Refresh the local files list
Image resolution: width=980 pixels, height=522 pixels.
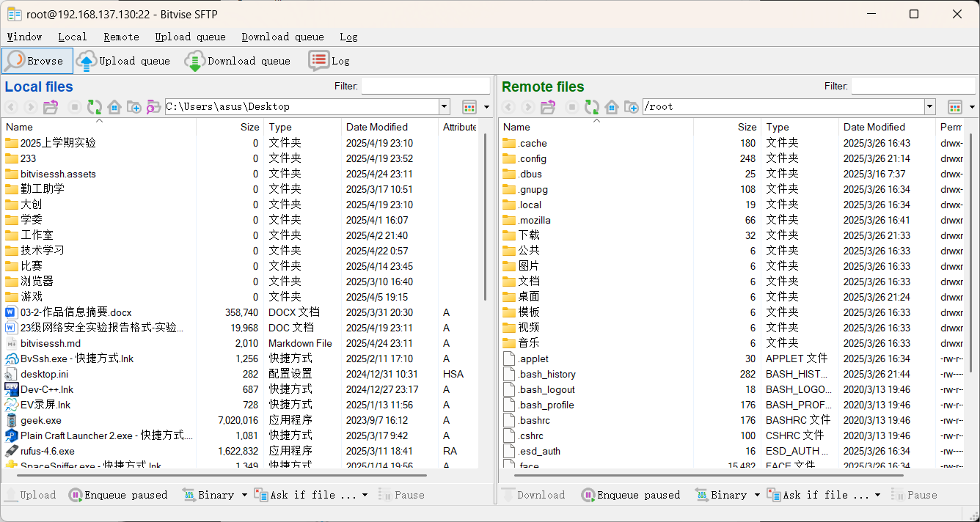click(95, 107)
